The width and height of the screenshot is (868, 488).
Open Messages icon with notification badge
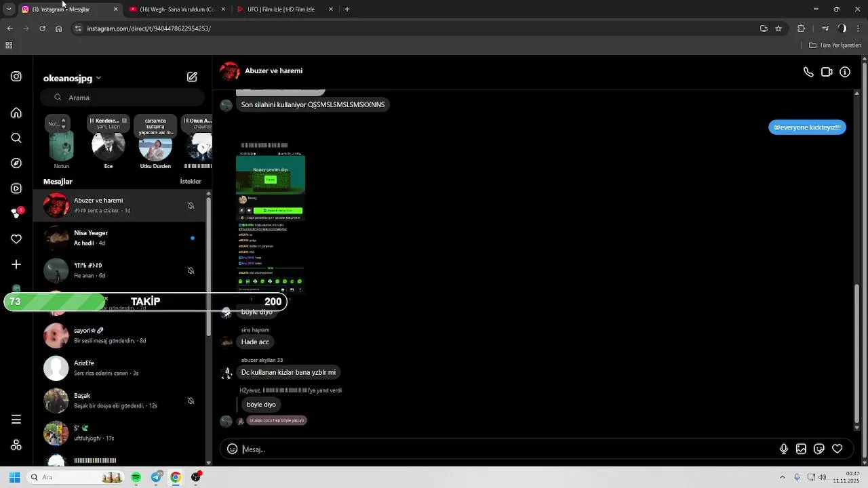click(x=16, y=213)
